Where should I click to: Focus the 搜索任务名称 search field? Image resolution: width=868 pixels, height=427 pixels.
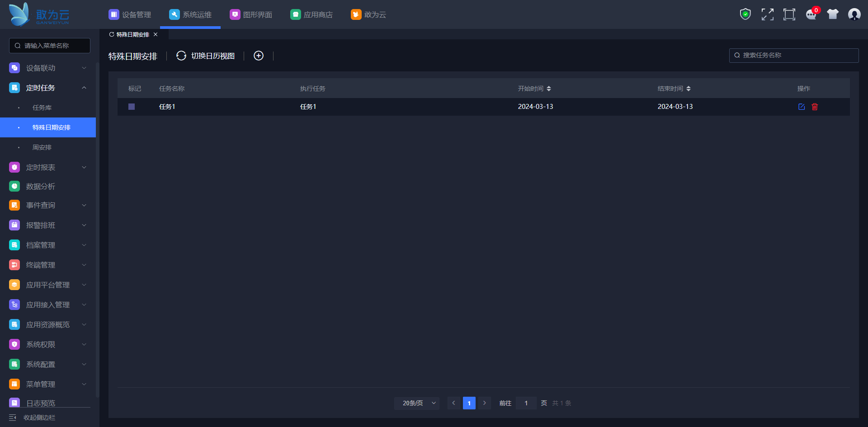click(x=794, y=56)
